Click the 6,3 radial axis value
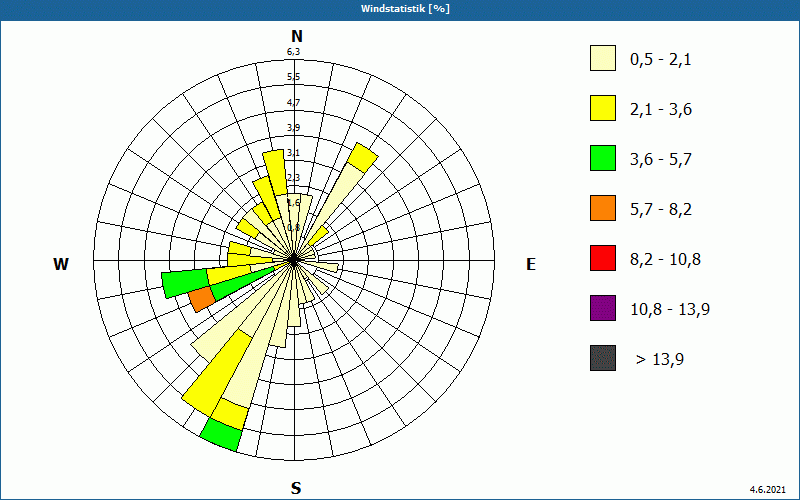800x500 pixels. pyautogui.click(x=293, y=52)
